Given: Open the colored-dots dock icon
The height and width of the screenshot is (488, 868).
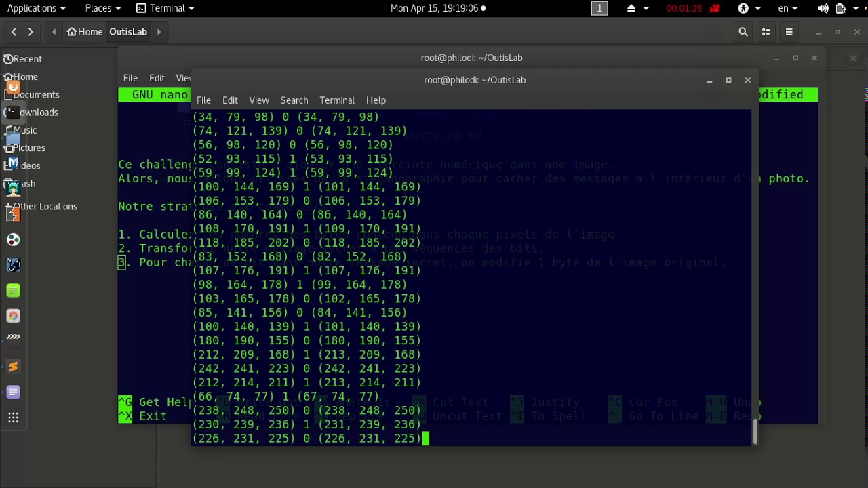Looking at the screenshot, I should click(x=13, y=240).
